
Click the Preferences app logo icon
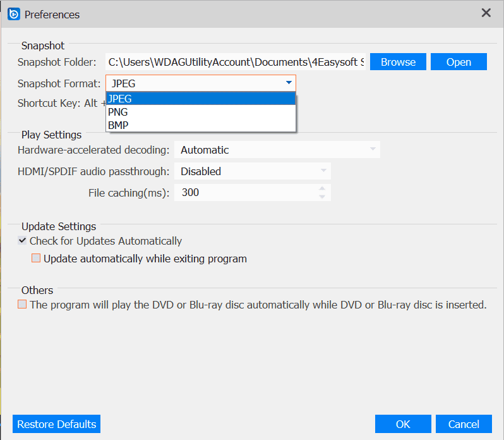(x=13, y=14)
